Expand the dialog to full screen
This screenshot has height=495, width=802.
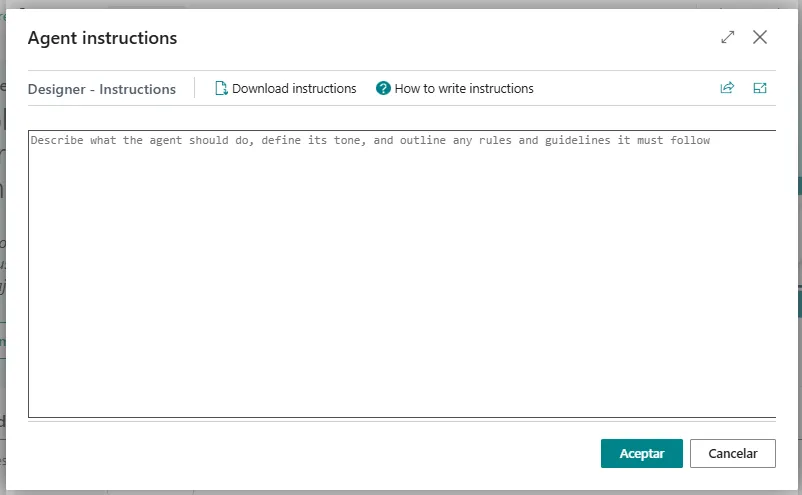click(728, 37)
